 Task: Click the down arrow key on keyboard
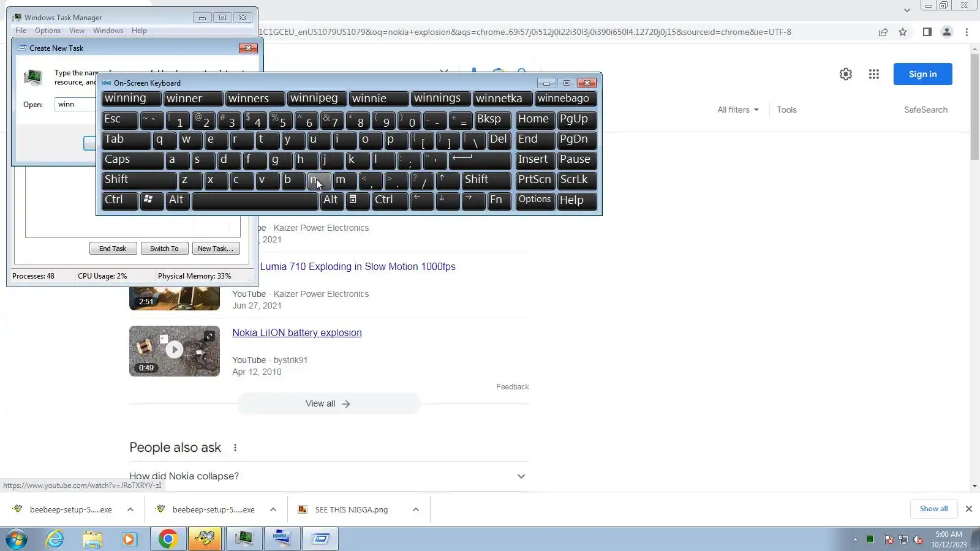pyautogui.click(x=448, y=200)
